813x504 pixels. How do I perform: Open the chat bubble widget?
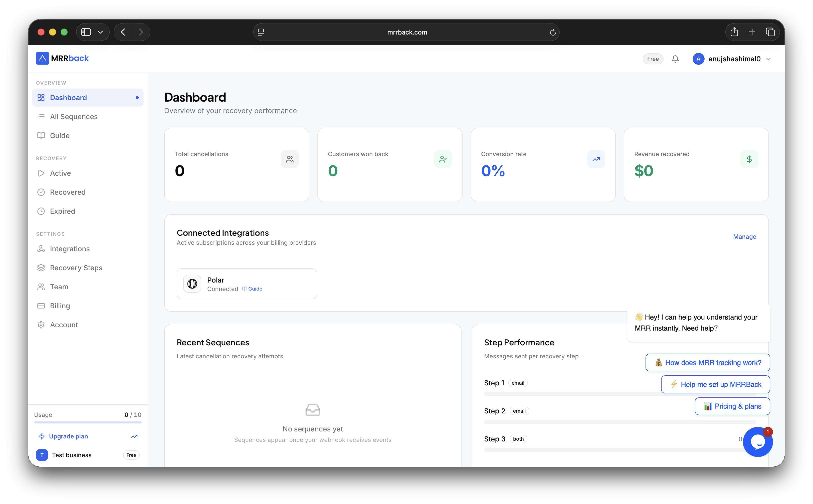(x=757, y=442)
